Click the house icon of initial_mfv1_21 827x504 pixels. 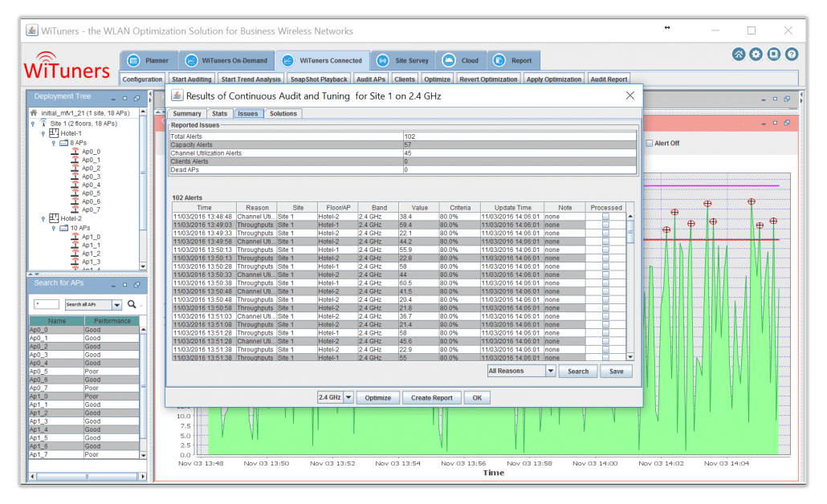[34, 113]
